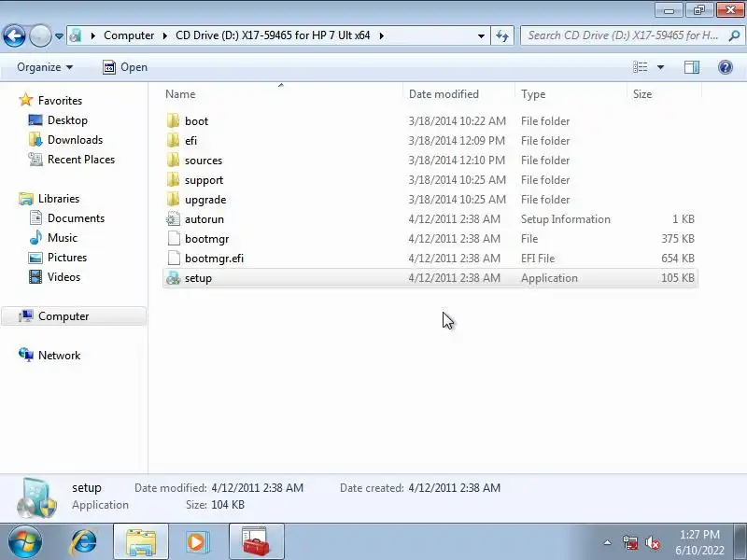Click the Change your view icon
The width and height of the screenshot is (747, 560).
coord(641,67)
